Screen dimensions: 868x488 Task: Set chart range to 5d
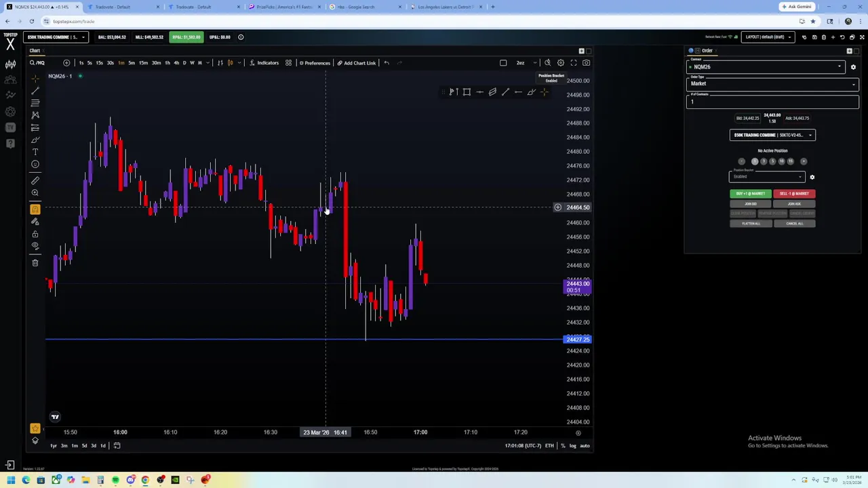[x=84, y=445]
